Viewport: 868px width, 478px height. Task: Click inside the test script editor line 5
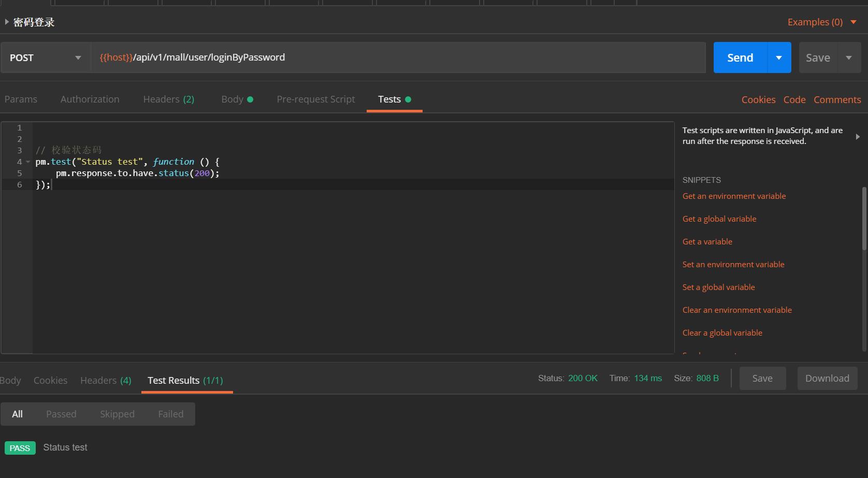(353, 173)
